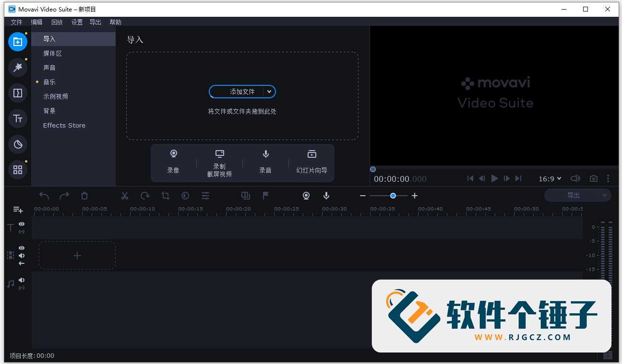Click the Undo arrow in timeline toolbar

coord(44,196)
